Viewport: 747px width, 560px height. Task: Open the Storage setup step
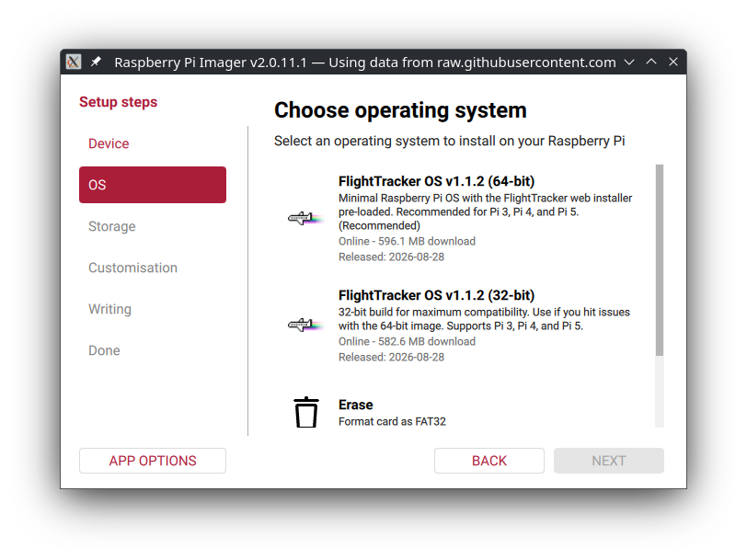click(153, 226)
